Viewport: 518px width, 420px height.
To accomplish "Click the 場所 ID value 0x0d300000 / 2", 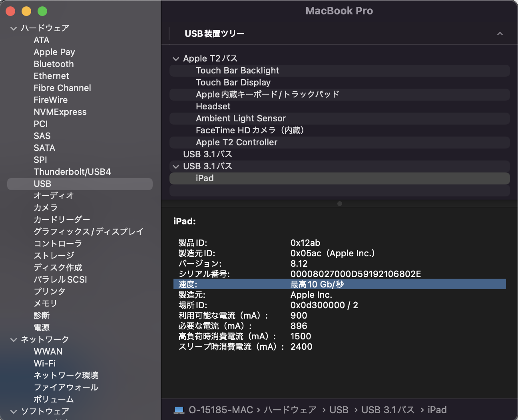I will (324, 305).
